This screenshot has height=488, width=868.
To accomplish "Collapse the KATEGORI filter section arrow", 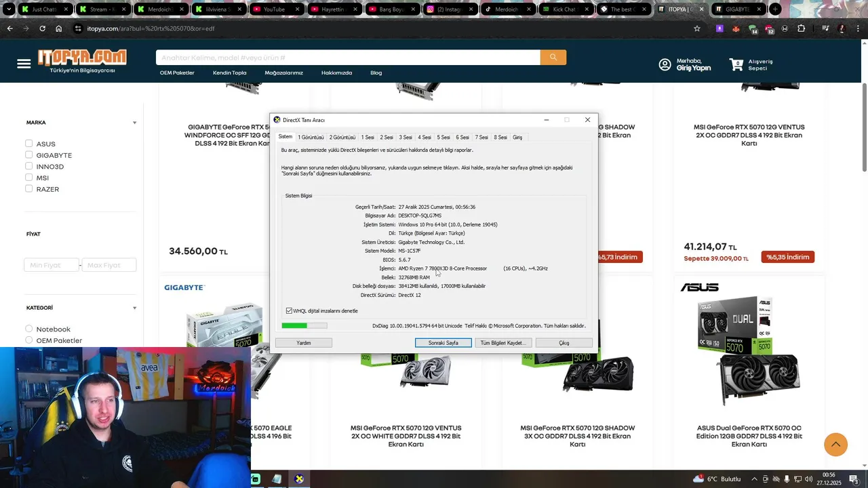I will click(x=134, y=308).
